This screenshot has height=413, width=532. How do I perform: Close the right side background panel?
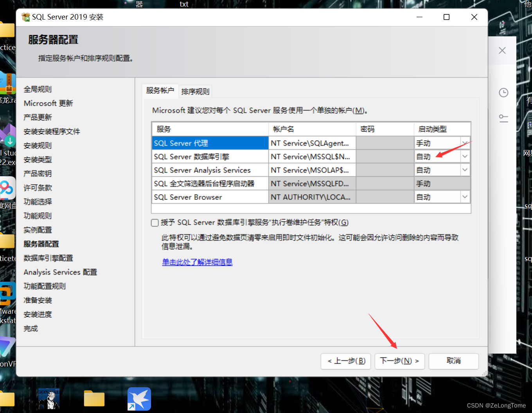(502, 50)
